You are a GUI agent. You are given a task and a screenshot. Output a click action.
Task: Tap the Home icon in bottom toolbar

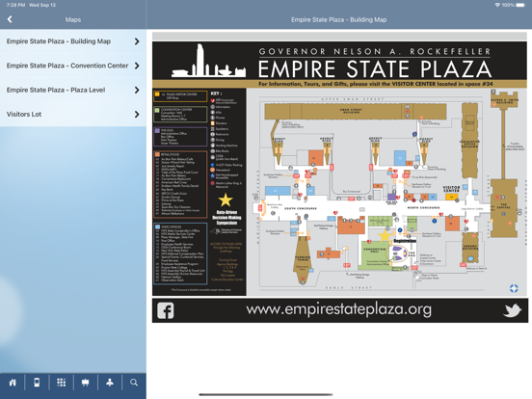13,383
